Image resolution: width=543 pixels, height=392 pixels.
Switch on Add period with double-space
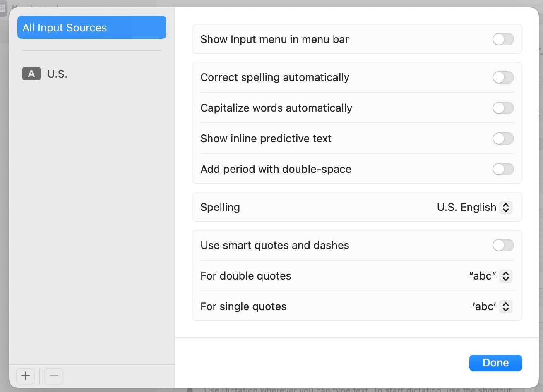tap(503, 169)
